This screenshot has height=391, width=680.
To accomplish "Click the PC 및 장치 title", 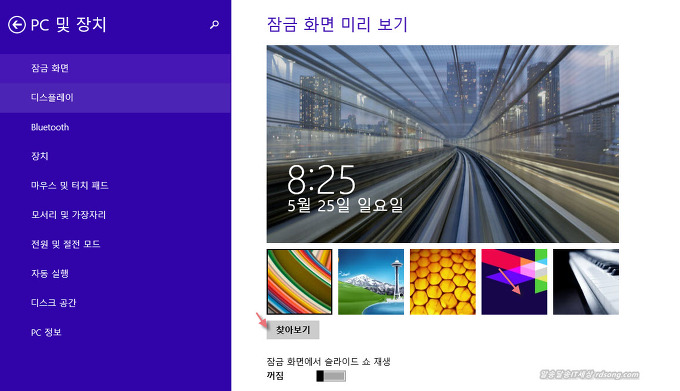I will (x=69, y=25).
